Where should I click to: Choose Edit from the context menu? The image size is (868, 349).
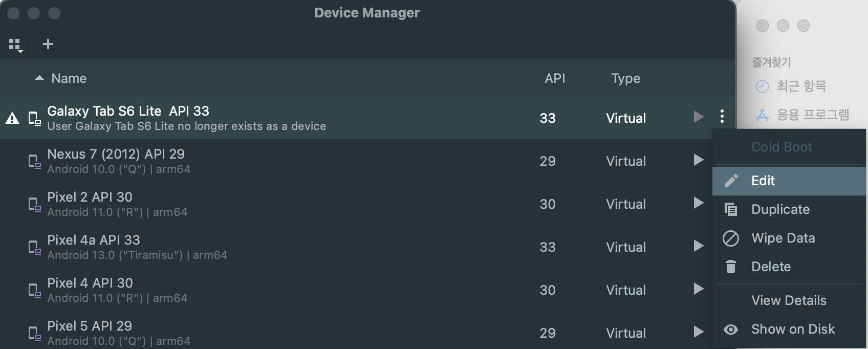(763, 181)
